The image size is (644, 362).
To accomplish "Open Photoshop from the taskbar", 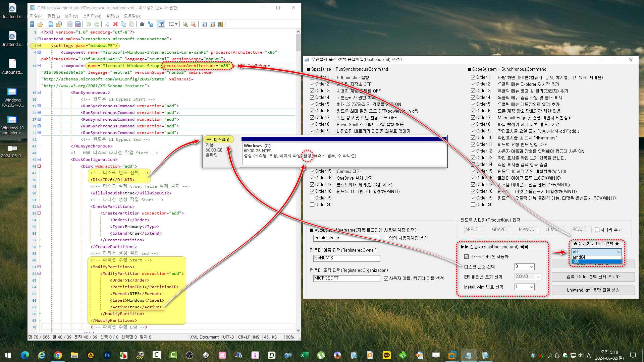I will [107, 355].
